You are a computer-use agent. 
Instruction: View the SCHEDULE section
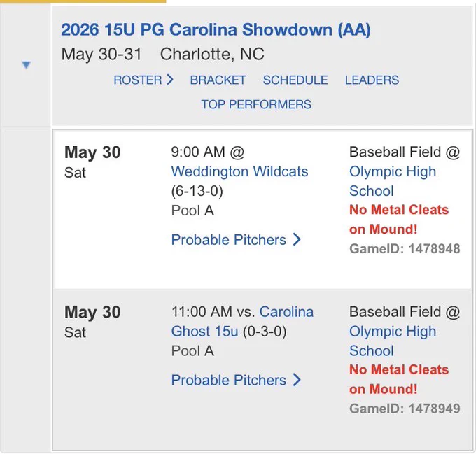(295, 80)
